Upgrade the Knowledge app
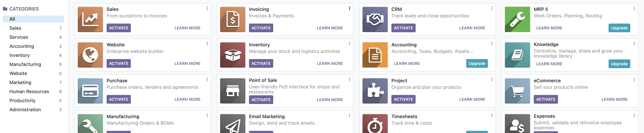The width and height of the screenshot is (644, 133). pos(619,64)
